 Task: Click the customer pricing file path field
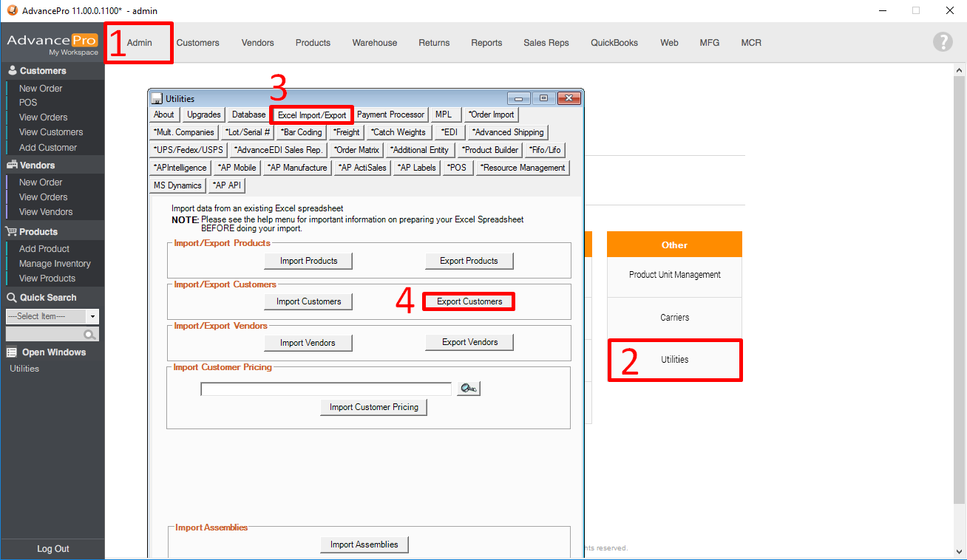point(326,389)
